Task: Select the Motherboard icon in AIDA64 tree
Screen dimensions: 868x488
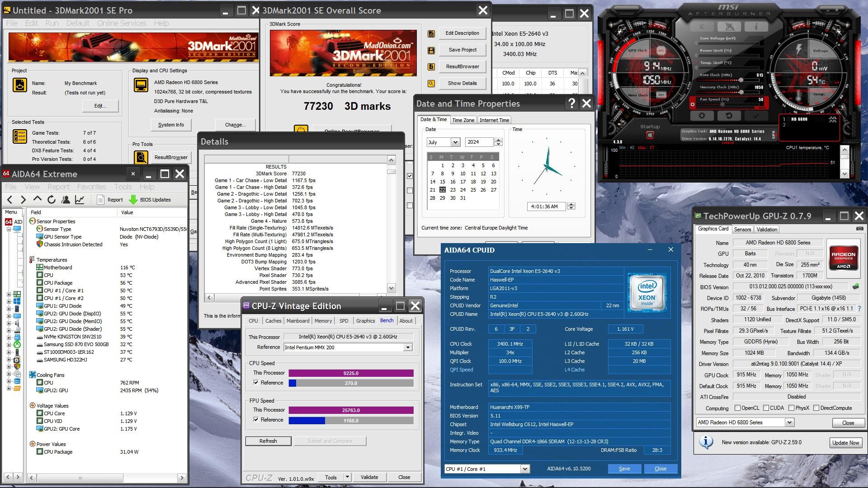Action: pyautogui.click(x=17, y=295)
